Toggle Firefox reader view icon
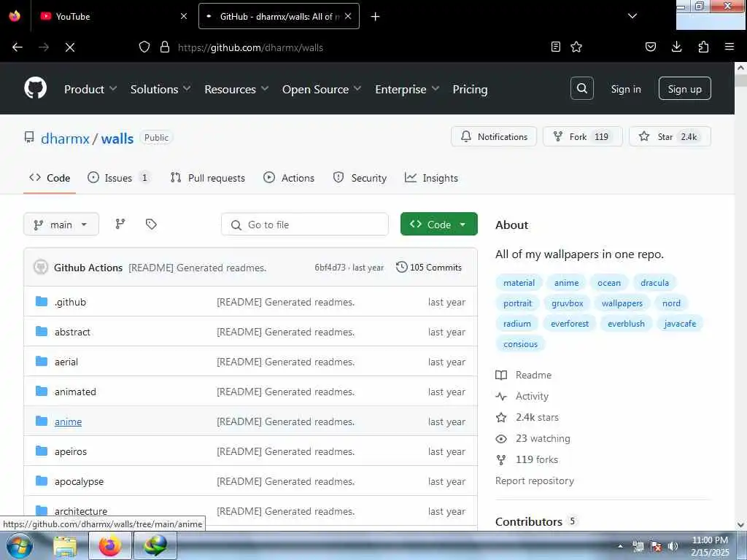Image resolution: width=747 pixels, height=560 pixels. point(555,47)
